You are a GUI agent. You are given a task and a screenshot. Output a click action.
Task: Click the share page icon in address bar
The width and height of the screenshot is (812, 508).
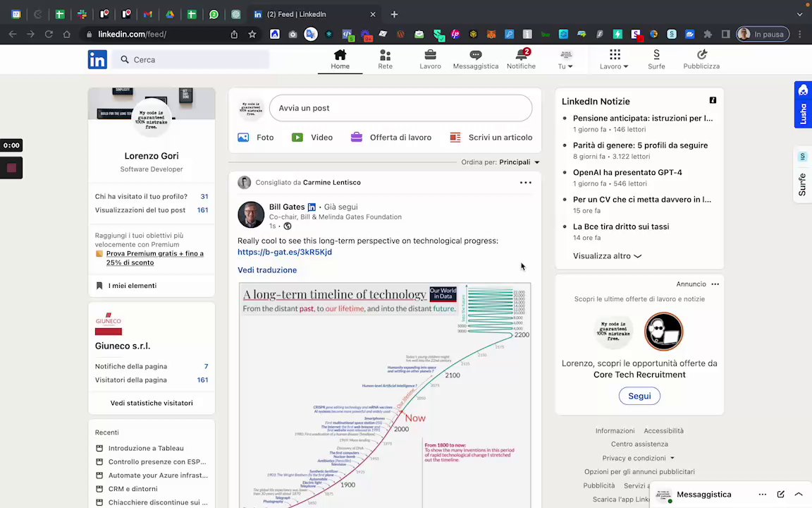click(x=234, y=34)
